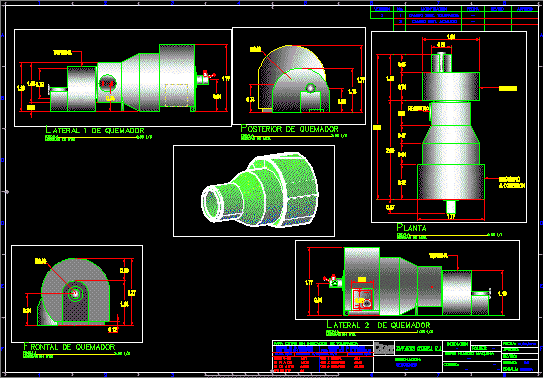
Task: Select the bottom 1.77 dimension in Planta view
Action: (x=451, y=217)
